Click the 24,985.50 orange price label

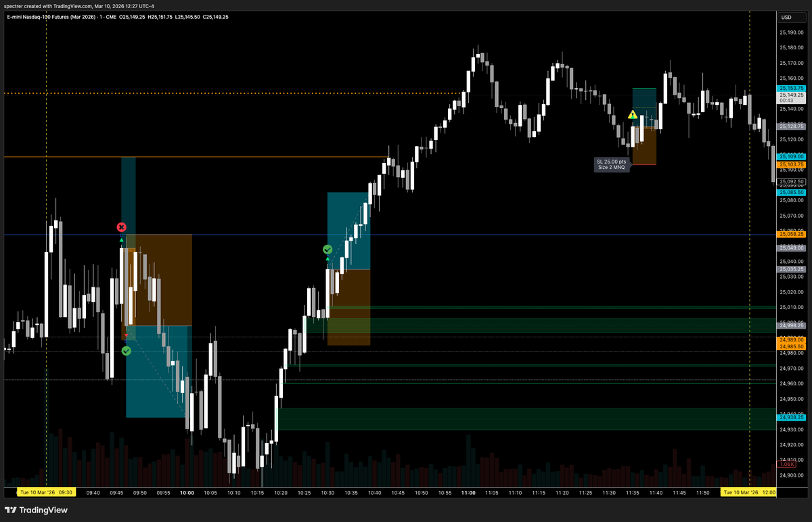pos(791,346)
